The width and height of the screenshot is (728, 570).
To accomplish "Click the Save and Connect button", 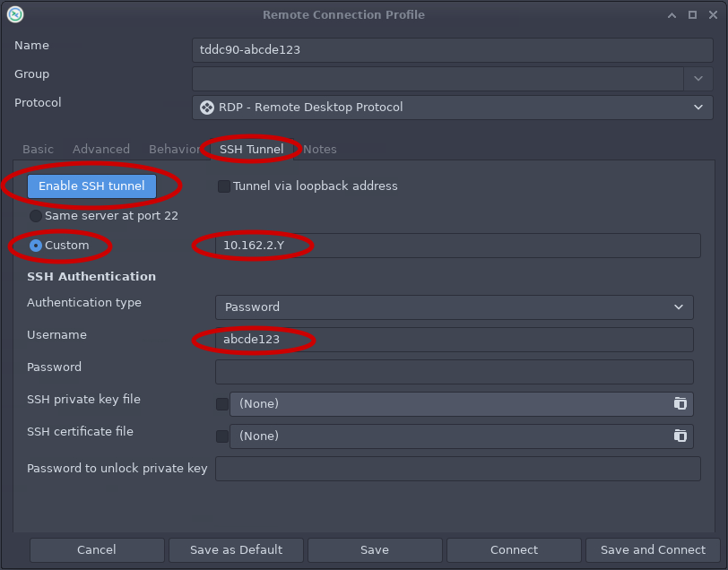I will pos(653,549).
